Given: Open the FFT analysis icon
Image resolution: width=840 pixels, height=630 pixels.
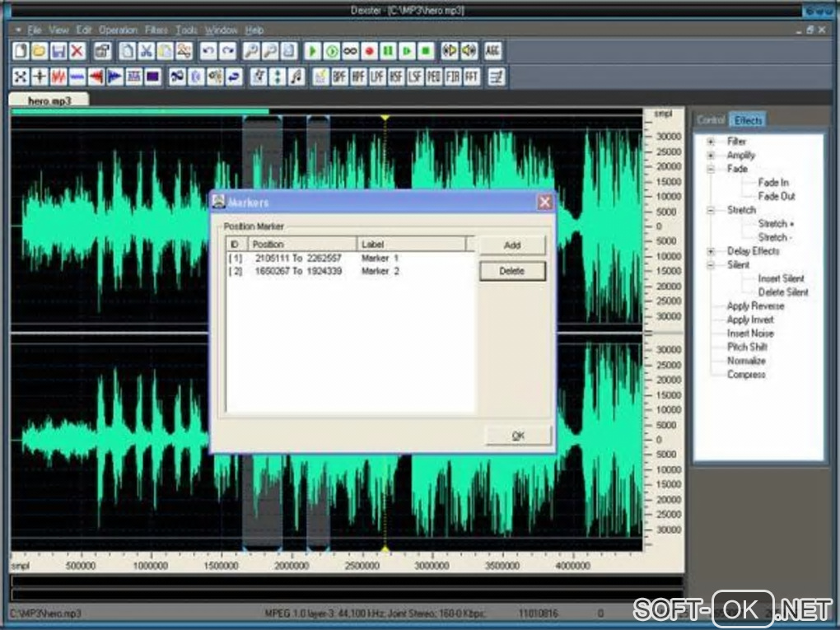Looking at the screenshot, I should 472,77.
